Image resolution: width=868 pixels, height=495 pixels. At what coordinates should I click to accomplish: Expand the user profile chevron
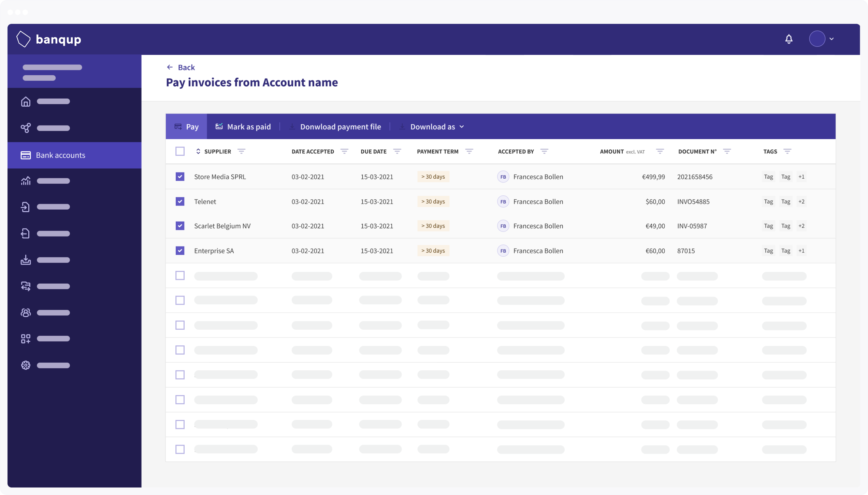coord(832,39)
